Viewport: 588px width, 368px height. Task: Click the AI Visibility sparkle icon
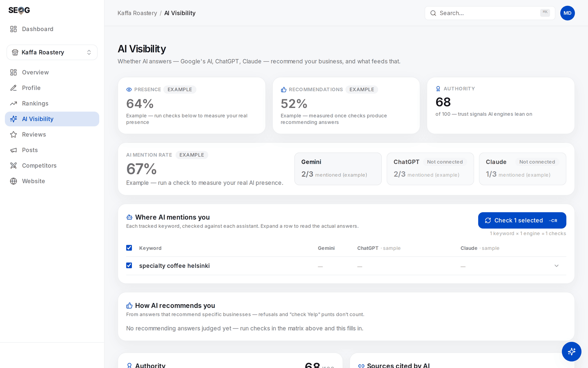pyautogui.click(x=13, y=119)
